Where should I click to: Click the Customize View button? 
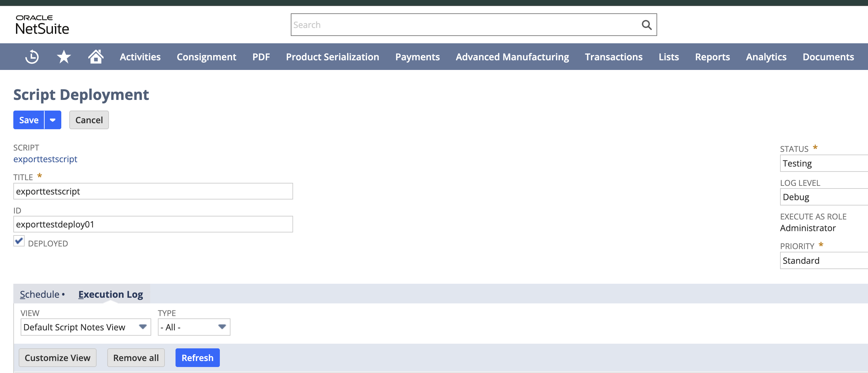[57, 357]
